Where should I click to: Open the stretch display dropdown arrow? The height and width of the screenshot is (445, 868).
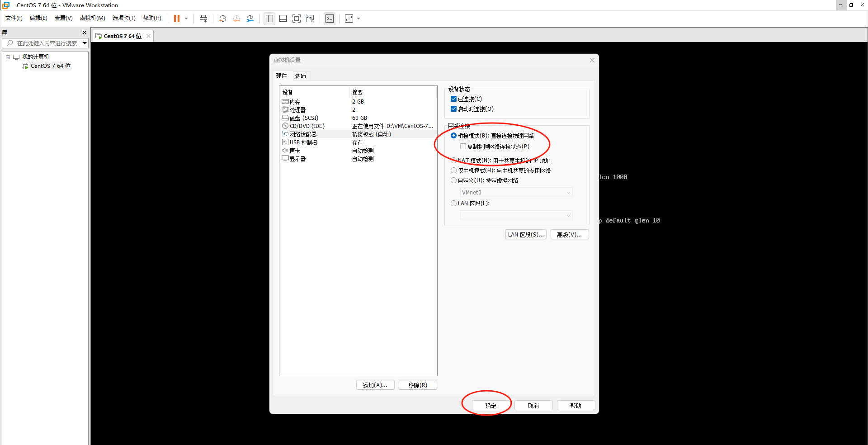pos(359,19)
